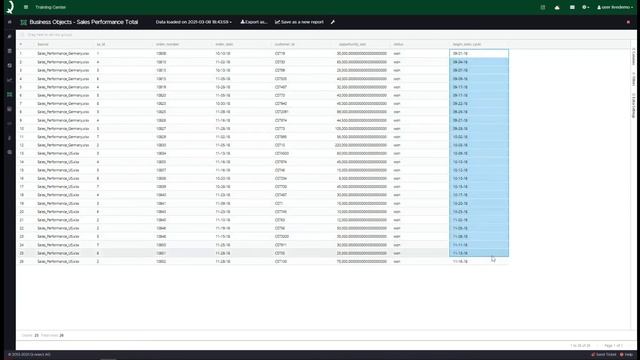Click Save as a new report
This screenshot has height=360, width=640.
[x=299, y=22]
